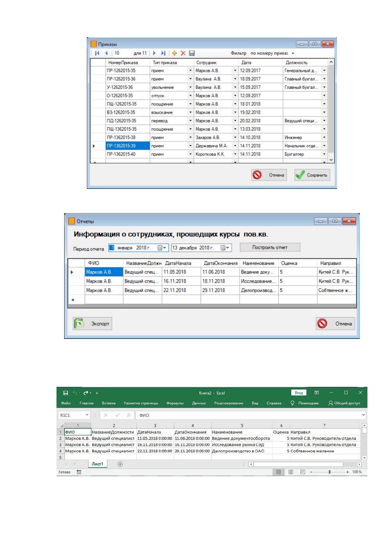392x554 pixels.
Task: Undo the last action in Excel
Action: pos(75,393)
